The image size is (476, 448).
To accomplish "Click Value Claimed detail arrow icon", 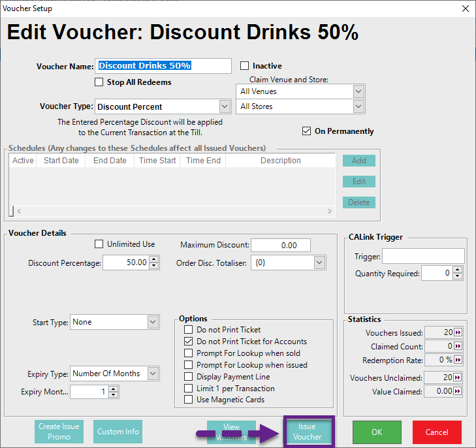I will (458, 391).
